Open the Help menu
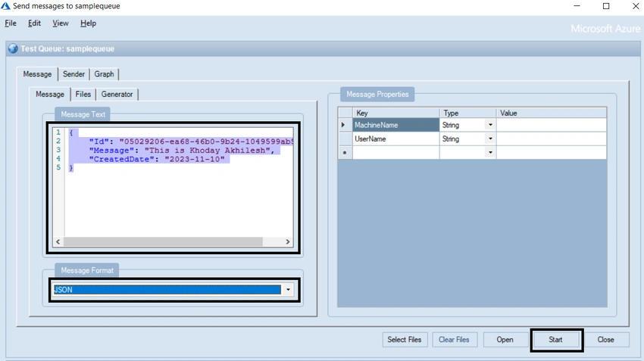This screenshot has width=644, height=361. [x=88, y=23]
